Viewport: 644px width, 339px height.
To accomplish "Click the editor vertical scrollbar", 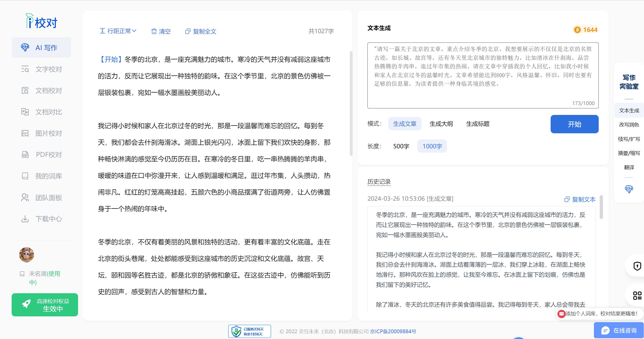I will [x=351, y=103].
